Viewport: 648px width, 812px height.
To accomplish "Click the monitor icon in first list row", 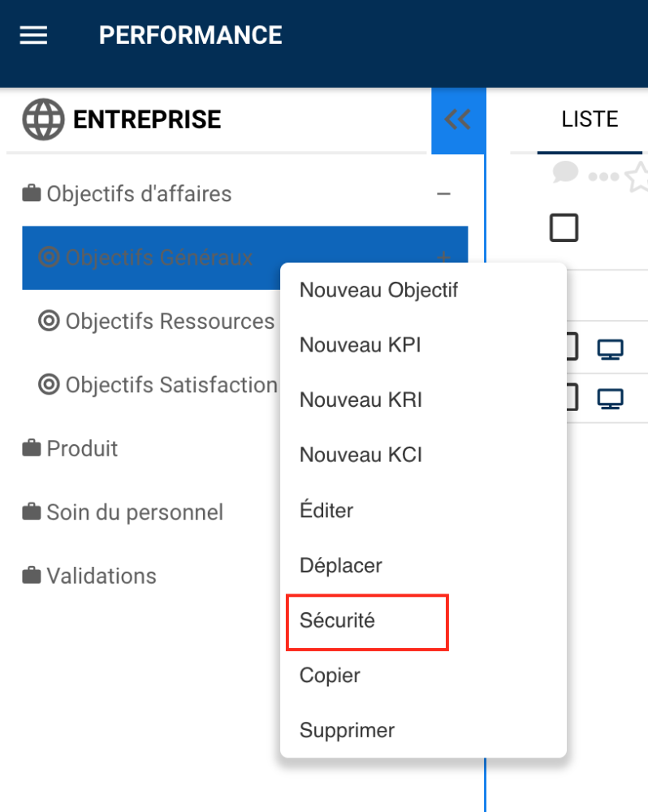I will 610,350.
